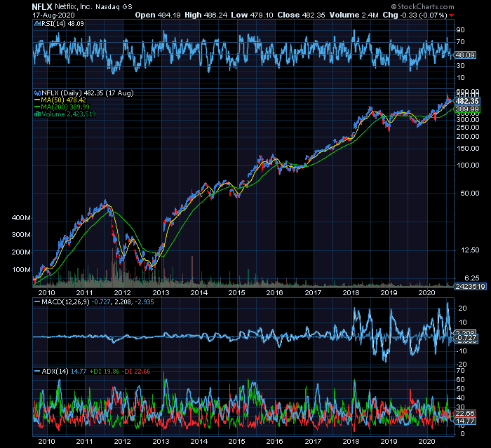The height and width of the screenshot is (448, 491).
Task: Click the 2020 year label below the ADX panel
Action: 426,442
